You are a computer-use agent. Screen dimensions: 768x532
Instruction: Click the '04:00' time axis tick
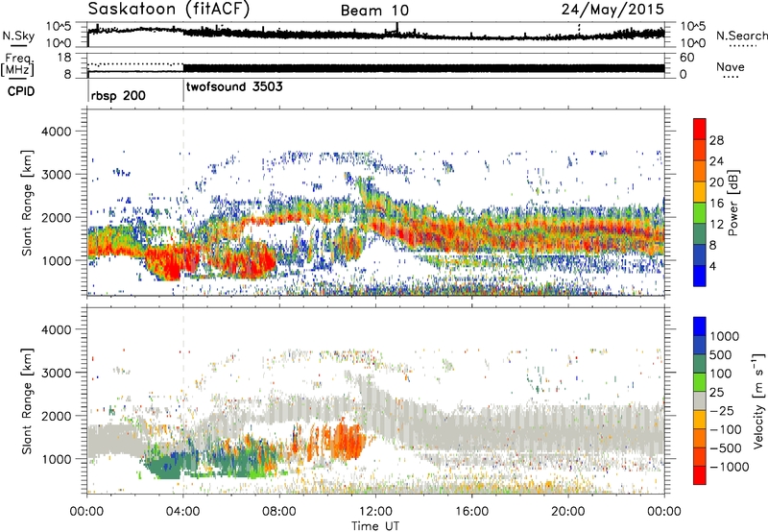pyautogui.click(x=183, y=512)
